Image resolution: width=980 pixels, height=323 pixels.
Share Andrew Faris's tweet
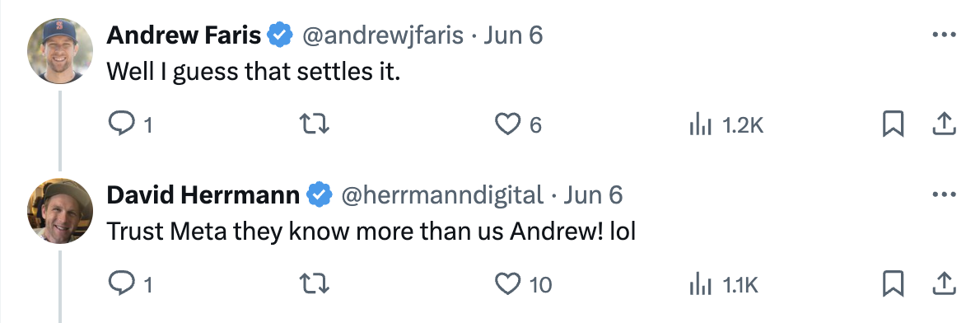[x=944, y=124]
